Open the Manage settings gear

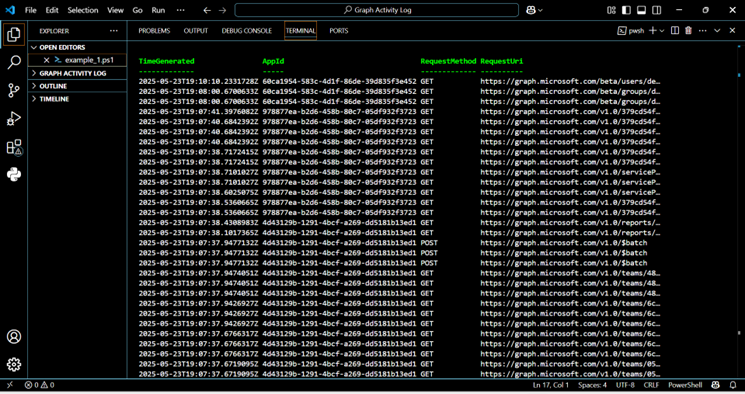(x=14, y=365)
